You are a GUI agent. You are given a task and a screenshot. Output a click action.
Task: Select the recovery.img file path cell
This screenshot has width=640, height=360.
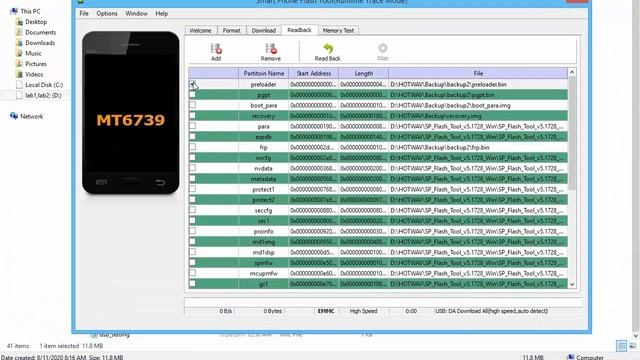click(478, 116)
